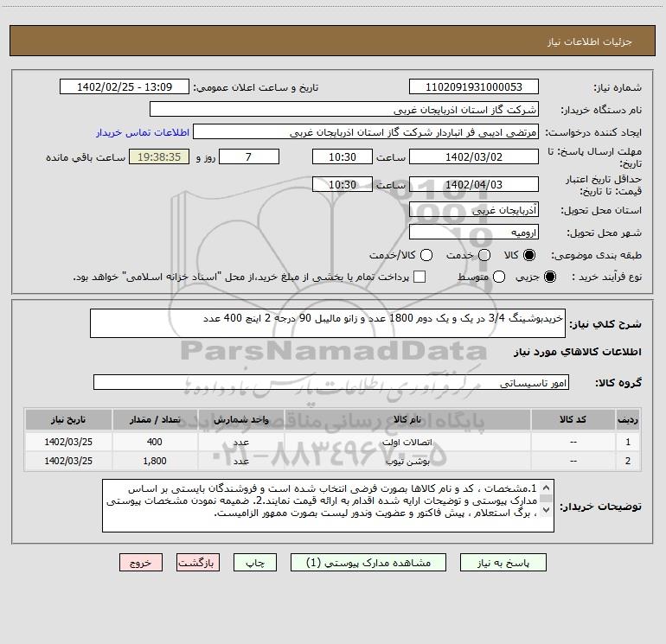Click the جزئیات اطلاعات نیاز header title
Screen dimensions: 666x644
[x=589, y=41]
